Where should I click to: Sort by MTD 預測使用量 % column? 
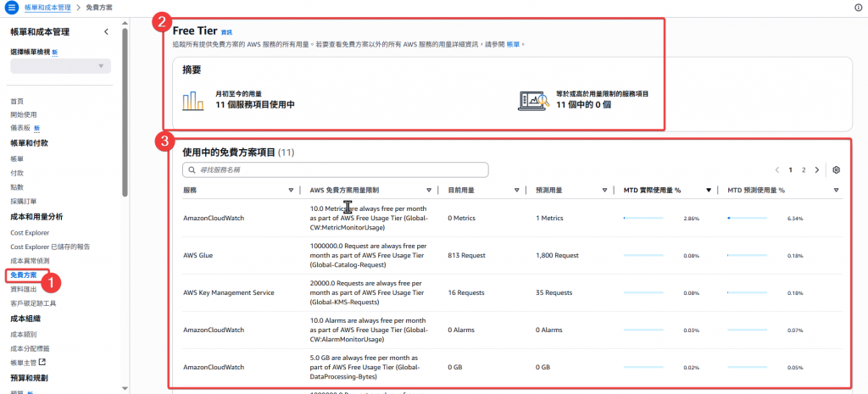click(x=836, y=190)
